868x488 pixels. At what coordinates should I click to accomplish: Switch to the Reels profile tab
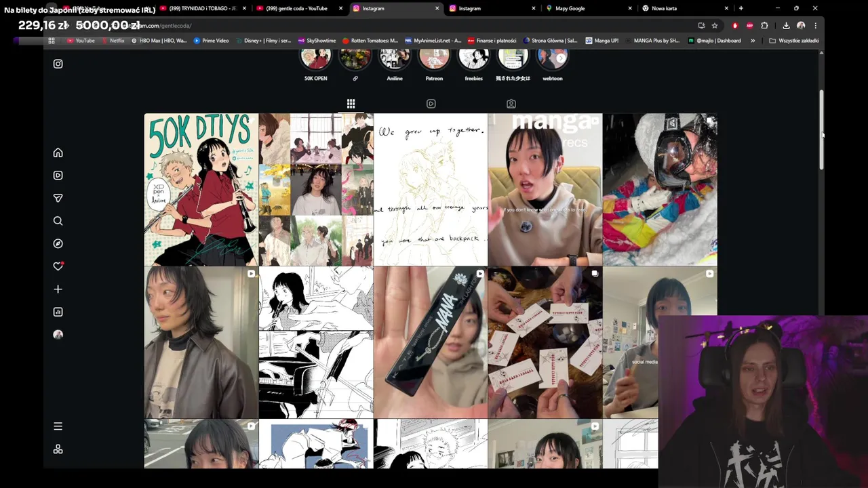pos(431,104)
